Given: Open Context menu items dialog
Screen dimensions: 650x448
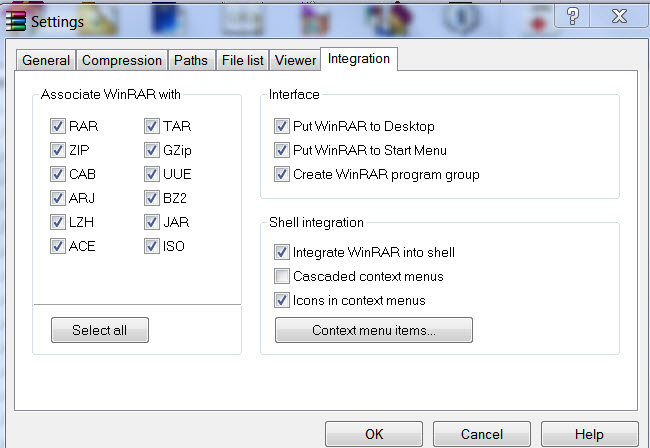Looking at the screenshot, I should (x=374, y=330).
